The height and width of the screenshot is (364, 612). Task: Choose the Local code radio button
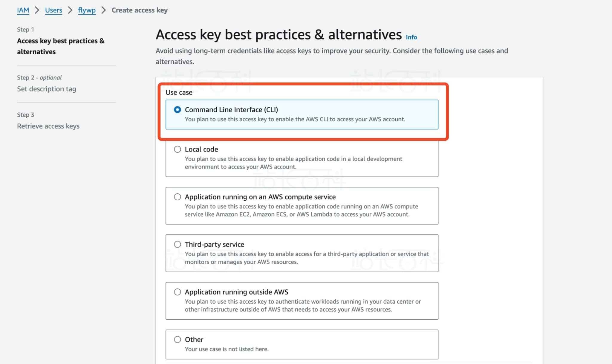point(178,149)
